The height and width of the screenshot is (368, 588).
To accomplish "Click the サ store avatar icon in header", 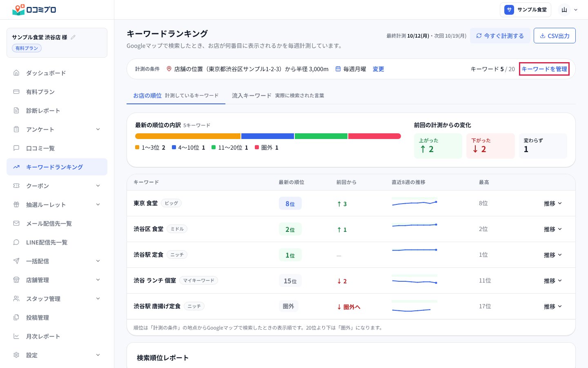I will 509,10.
